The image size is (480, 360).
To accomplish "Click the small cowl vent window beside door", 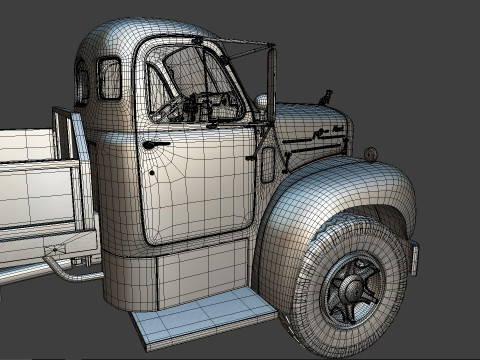I will pos(268,165).
